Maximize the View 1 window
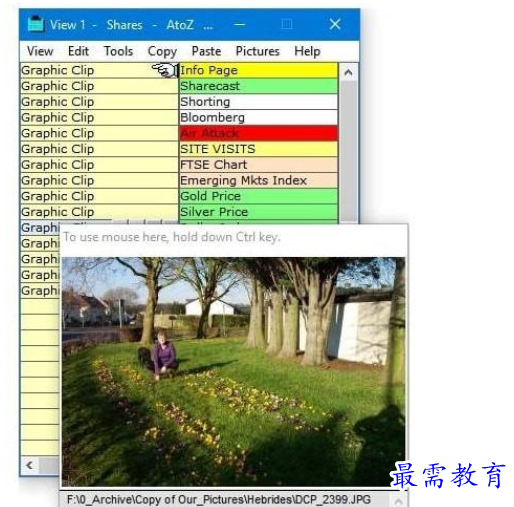The height and width of the screenshot is (507, 514). pyautogui.click(x=287, y=24)
